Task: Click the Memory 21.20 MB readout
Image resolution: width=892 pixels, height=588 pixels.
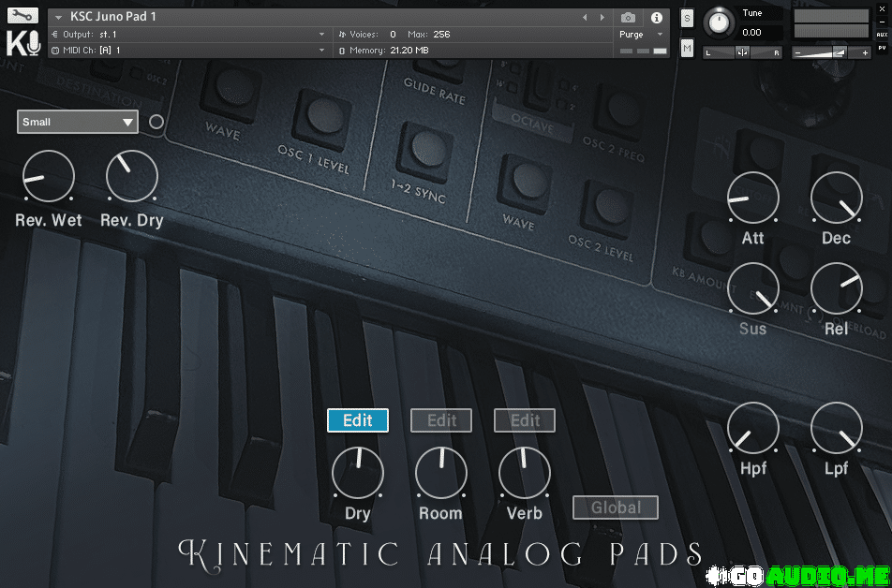Action: (389, 50)
